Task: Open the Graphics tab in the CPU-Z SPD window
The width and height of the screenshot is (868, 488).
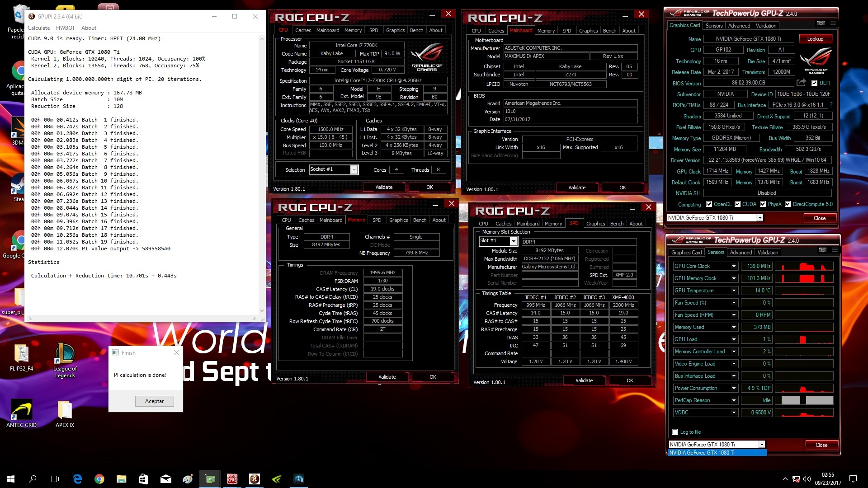Action: coord(595,224)
